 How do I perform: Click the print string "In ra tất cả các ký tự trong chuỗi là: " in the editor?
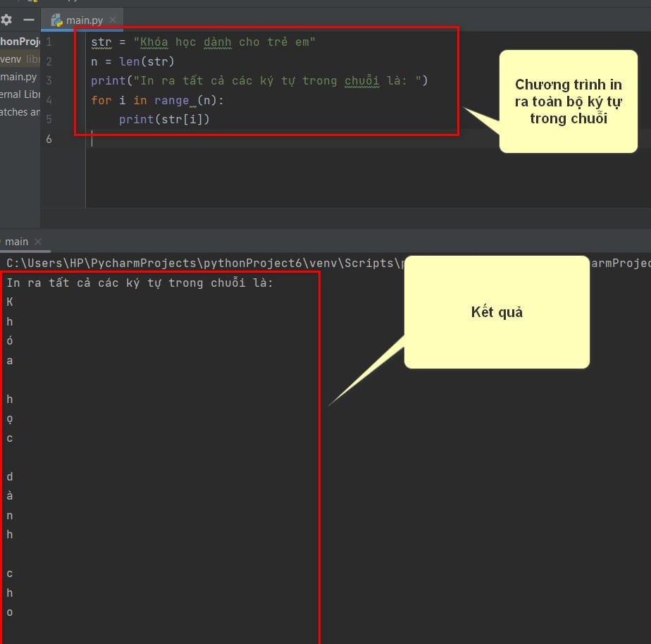pyautogui.click(x=277, y=80)
